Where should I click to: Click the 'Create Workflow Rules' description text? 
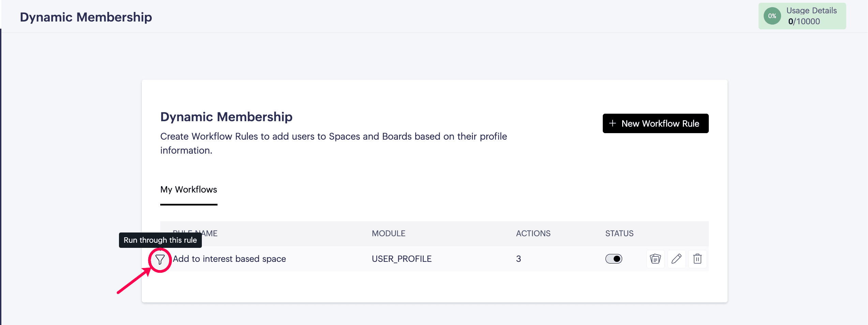[x=333, y=137]
